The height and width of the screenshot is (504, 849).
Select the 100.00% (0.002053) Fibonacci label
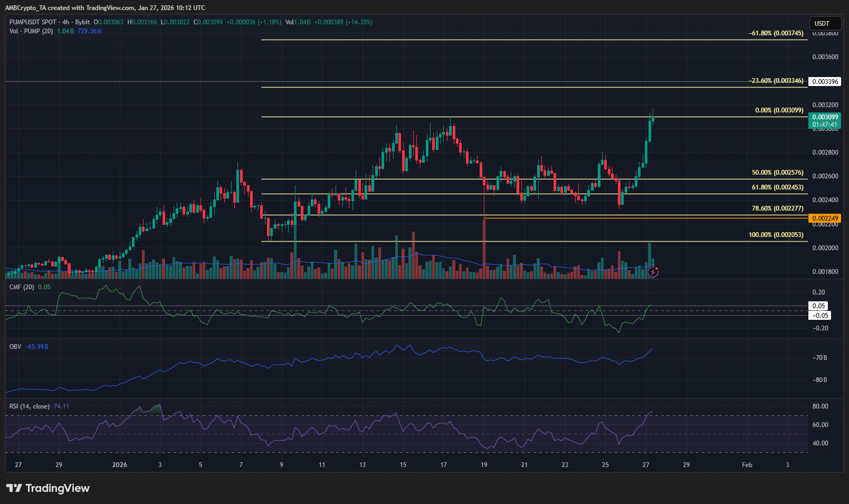pos(776,235)
